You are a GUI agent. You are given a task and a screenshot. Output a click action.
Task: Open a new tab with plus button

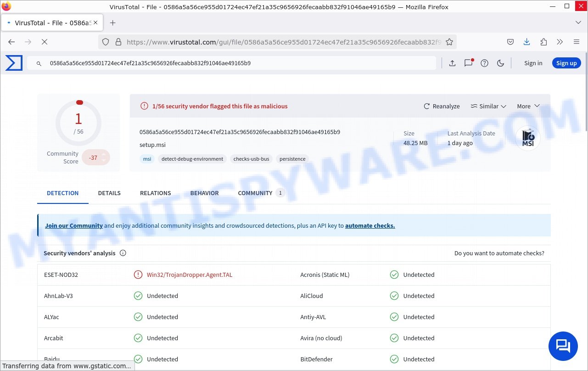pos(112,22)
